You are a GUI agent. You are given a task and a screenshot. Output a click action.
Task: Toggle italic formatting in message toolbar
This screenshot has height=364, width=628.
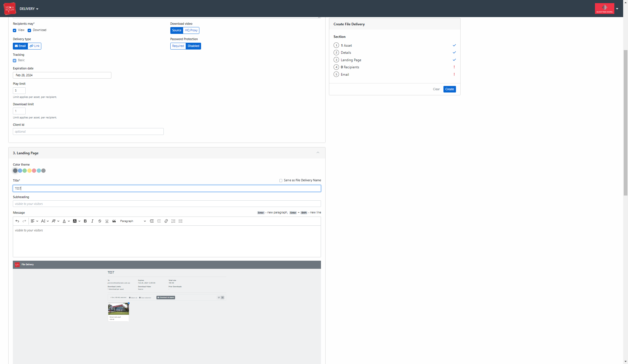(x=92, y=221)
